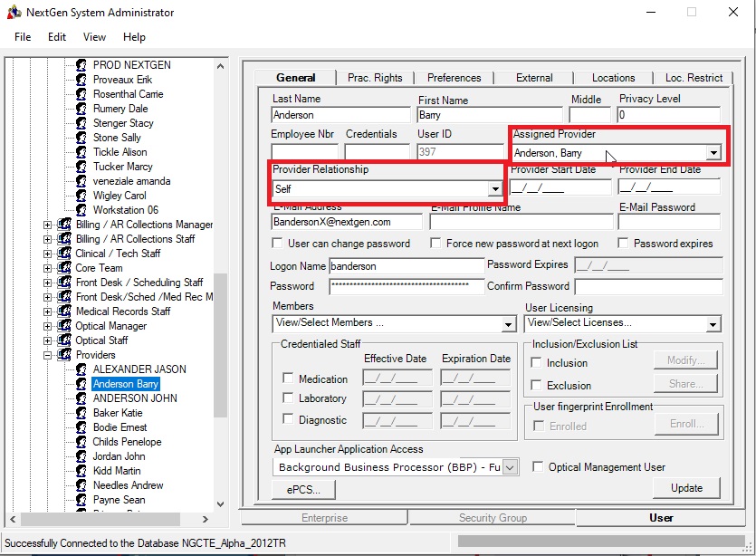Click the NextGen app icon in title bar

click(x=14, y=12)
